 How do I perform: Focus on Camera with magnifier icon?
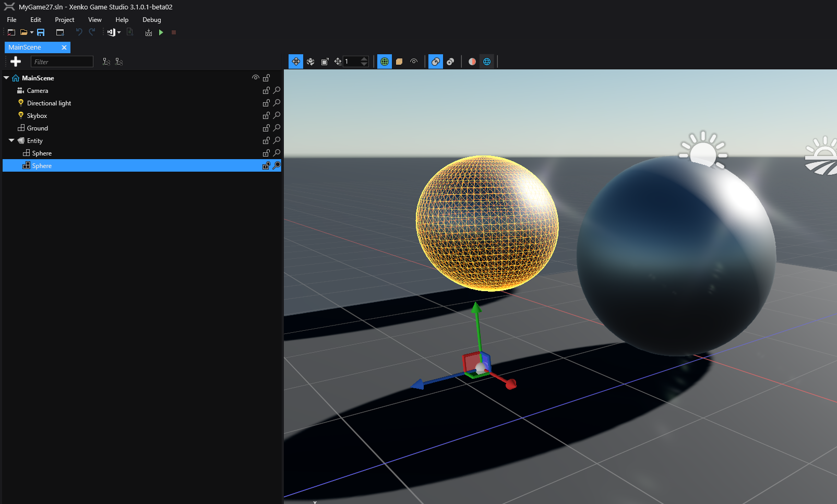click(277, 91)
